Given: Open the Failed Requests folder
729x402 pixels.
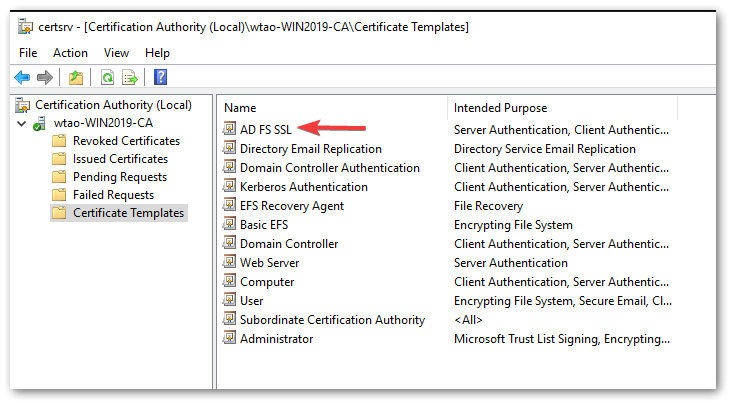Looking at the screenshot, I should click(113, 195).
